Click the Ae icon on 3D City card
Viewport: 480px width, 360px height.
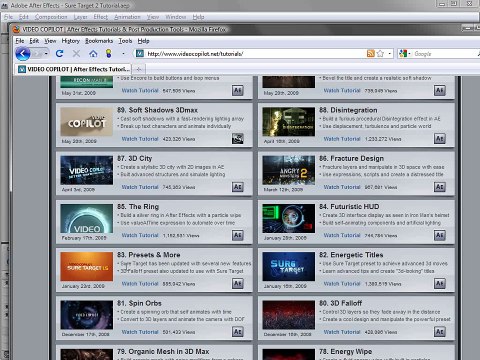pyautogui.click(x=238, y=187)
